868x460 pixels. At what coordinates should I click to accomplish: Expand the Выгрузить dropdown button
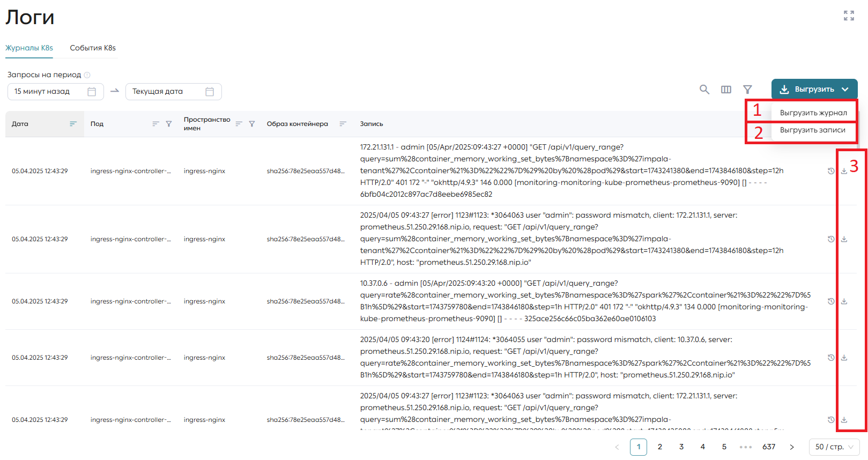tap(814, 90)
